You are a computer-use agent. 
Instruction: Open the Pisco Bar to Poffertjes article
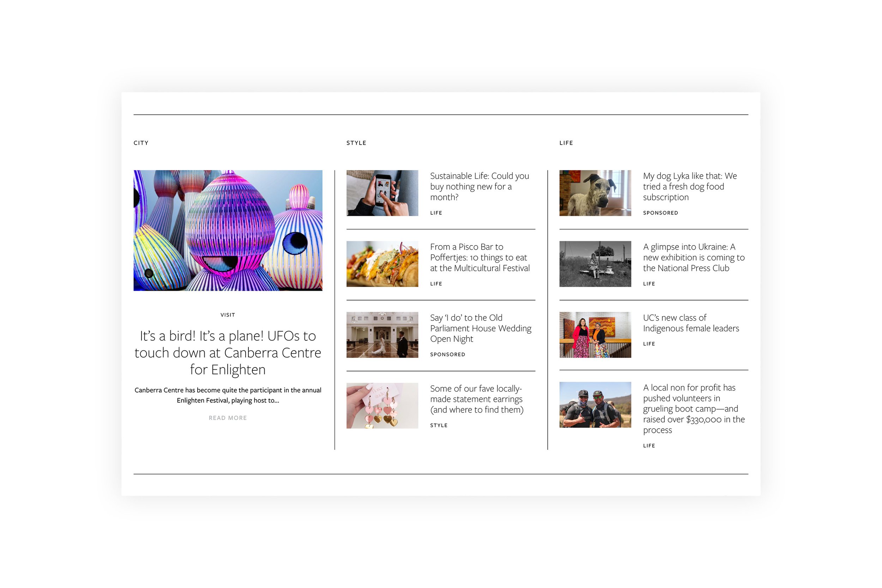tap(479, 257)
